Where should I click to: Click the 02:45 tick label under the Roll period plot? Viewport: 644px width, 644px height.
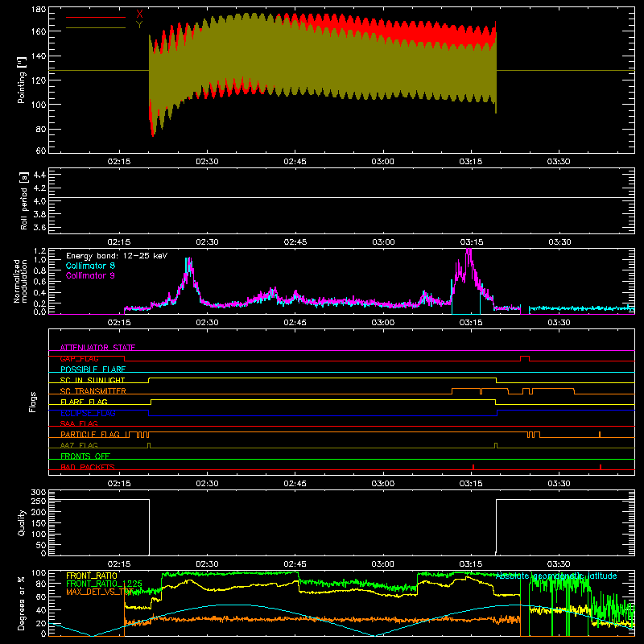295,242
